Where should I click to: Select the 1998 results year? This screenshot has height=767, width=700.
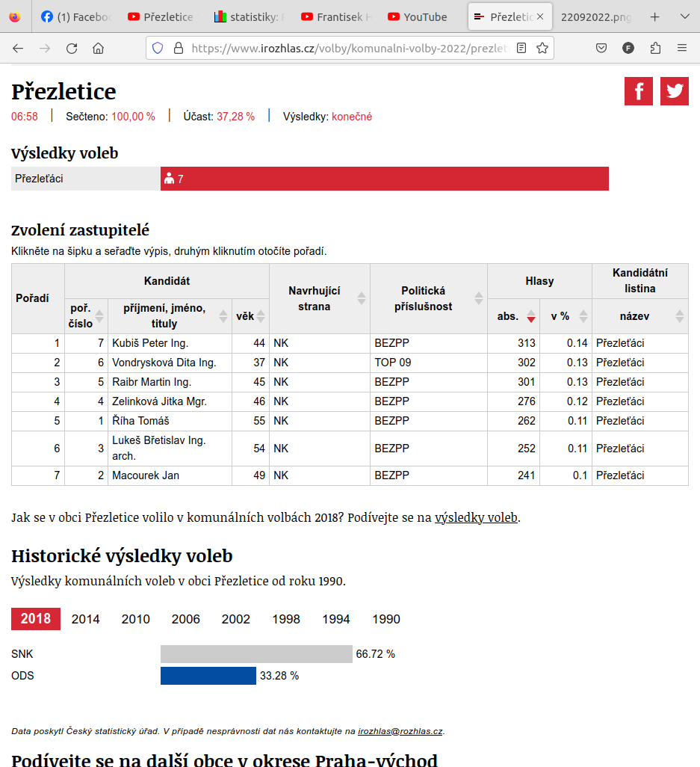point(286,619)
